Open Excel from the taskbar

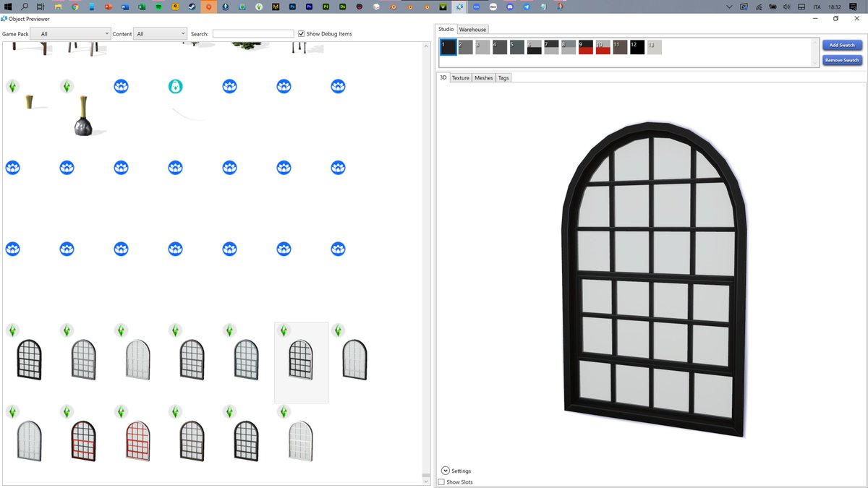[142, 7]
